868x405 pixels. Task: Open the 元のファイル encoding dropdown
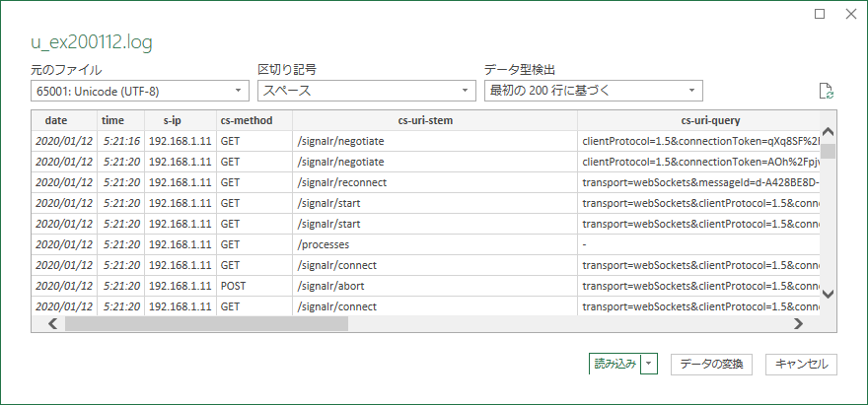140,92
